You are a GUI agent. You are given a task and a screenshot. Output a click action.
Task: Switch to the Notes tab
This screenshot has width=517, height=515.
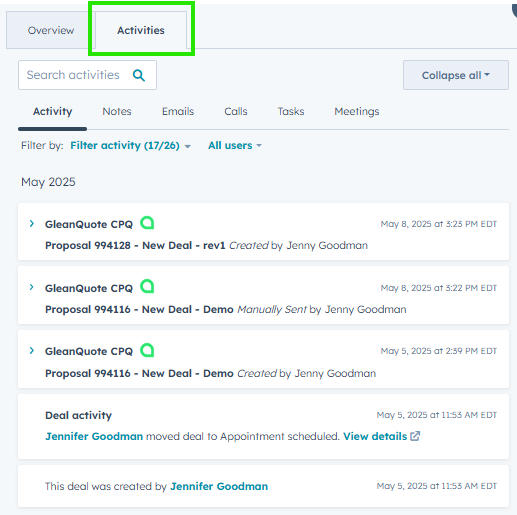[x=117, y=111]
